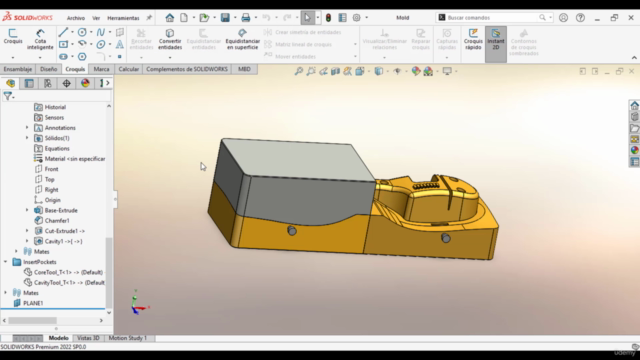Open the FeatureManager design tree tab

pyautogui.click(x=11, y=83)
